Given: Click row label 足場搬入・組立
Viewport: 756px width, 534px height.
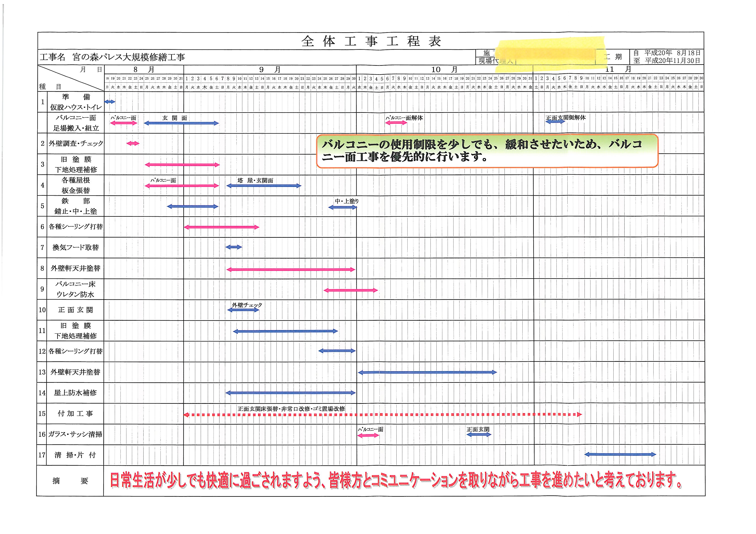Looking at the screenshot, I should pyautogui.click(x=76, y=128).
